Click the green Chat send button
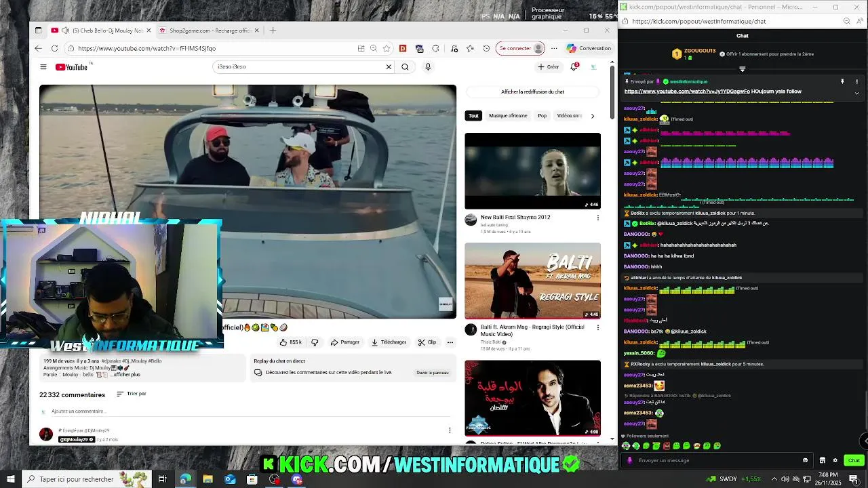 click(854, 460)
